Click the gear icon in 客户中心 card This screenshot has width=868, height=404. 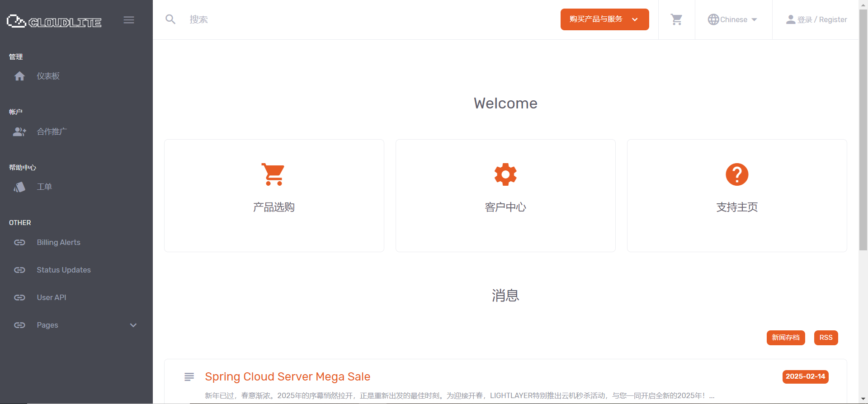tap(505, 174)
